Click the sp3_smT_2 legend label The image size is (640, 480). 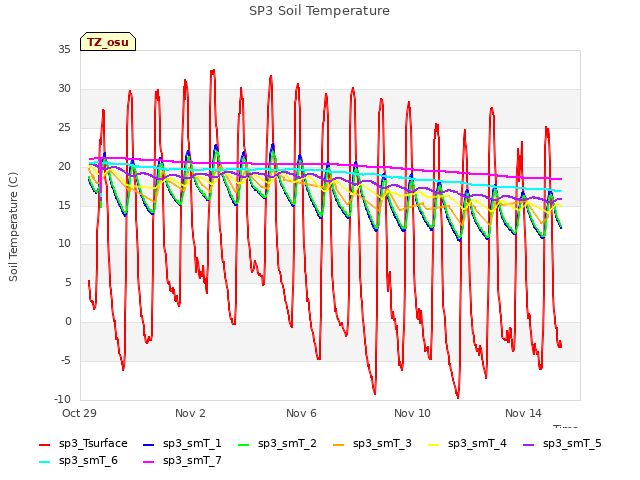(287, 443)
